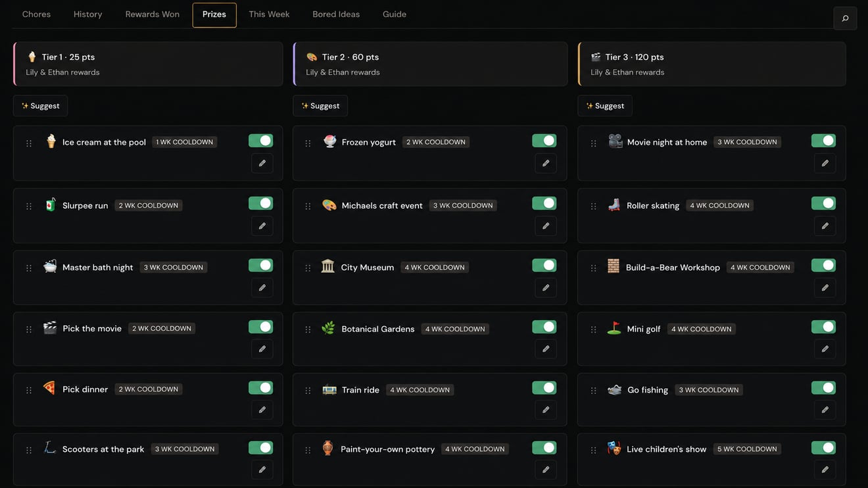Click pencil icon for Roller skating

[825, 226]
